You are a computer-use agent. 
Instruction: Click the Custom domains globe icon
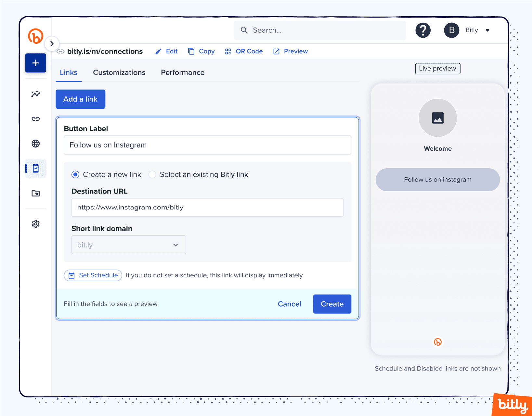(x=35, y=143)
